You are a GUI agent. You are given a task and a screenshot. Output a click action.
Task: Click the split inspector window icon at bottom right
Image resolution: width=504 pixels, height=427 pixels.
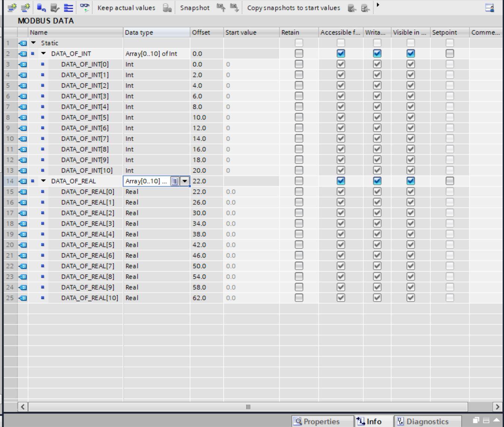coord(486,420)
